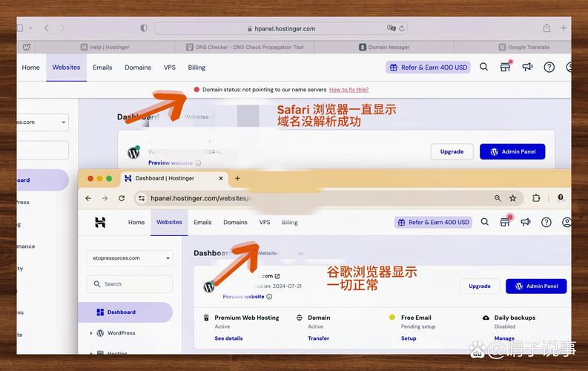
Task: Open announcements megaphone in Safari window
Action: [527, 67]
